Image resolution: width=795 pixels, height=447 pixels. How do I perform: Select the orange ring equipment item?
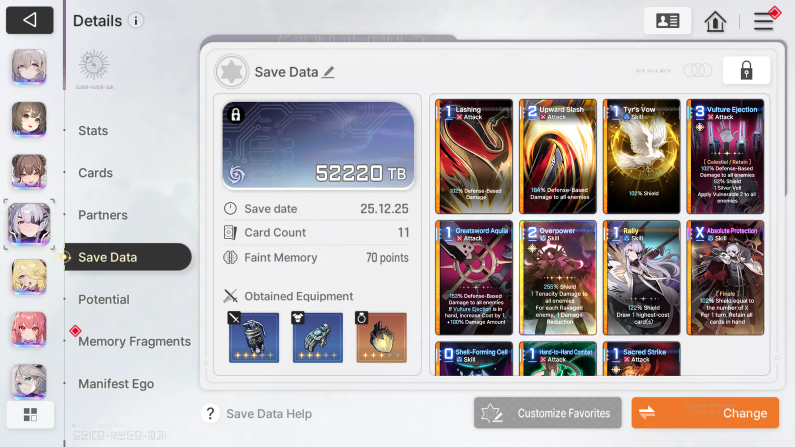coord(381,337)
